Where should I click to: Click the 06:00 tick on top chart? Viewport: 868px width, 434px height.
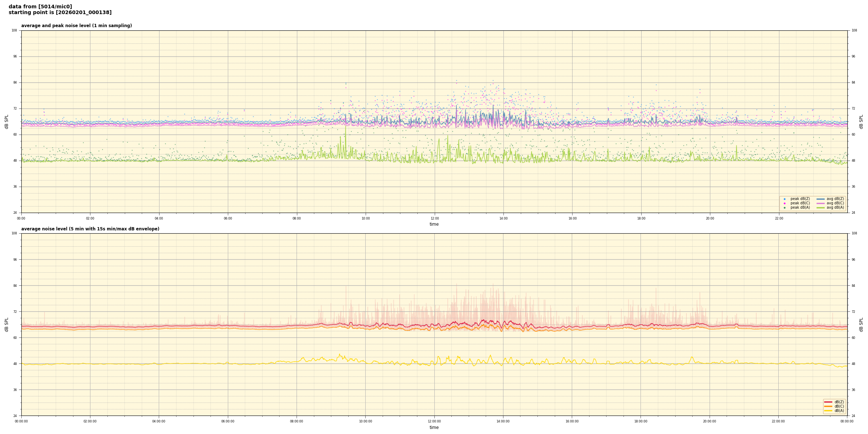pyautogui.click(x=228, y=218)
